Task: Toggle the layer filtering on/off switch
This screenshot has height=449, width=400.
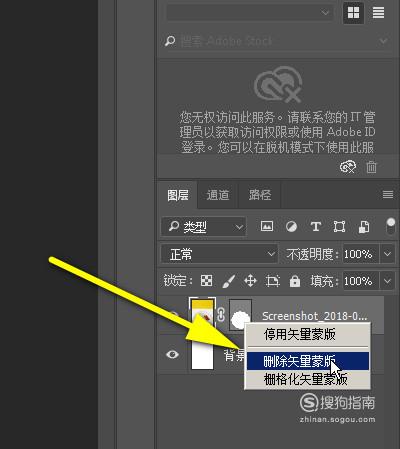Action: 390,226
